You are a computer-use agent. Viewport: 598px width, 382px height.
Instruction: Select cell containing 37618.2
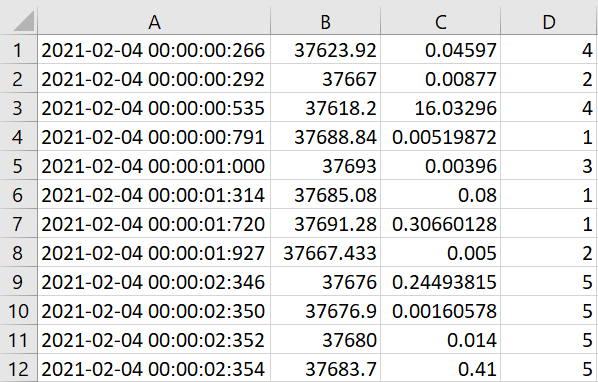click(x=325, y=108)
